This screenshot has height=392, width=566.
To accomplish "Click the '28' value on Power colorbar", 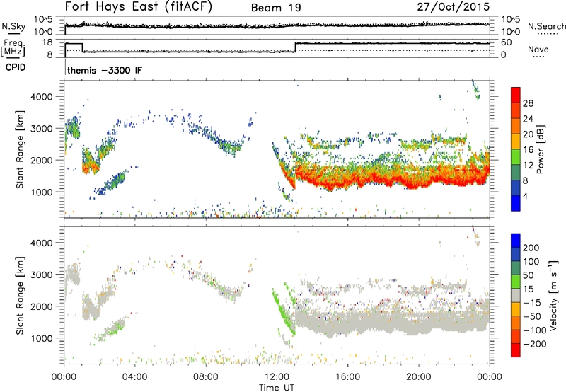I will pos(528,103).
